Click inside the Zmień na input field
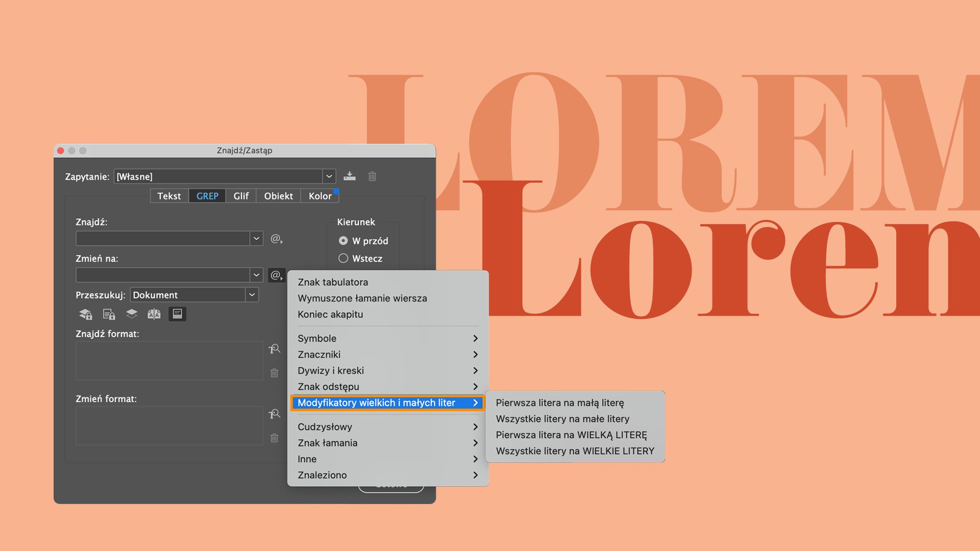The image size is (980, 551). point(162,275)
